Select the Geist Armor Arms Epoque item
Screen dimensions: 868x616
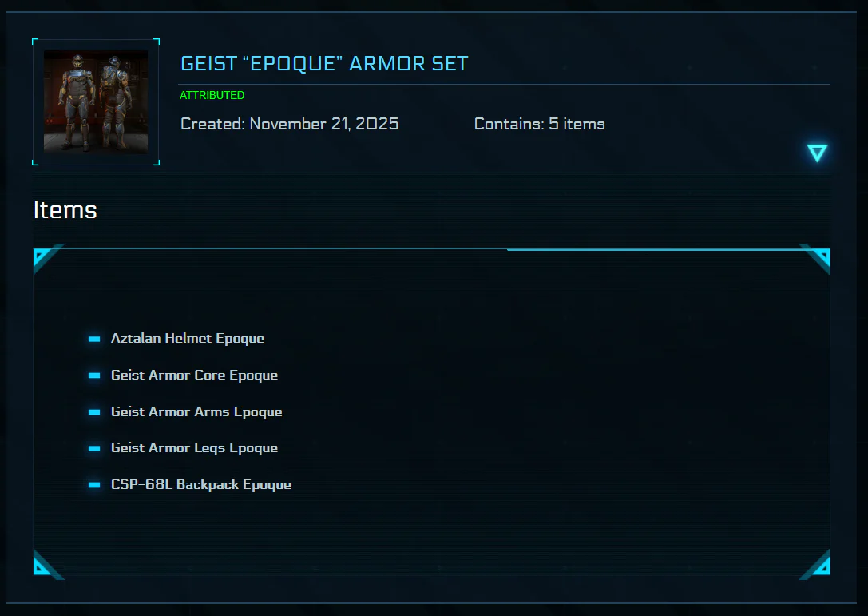point(196,411)
